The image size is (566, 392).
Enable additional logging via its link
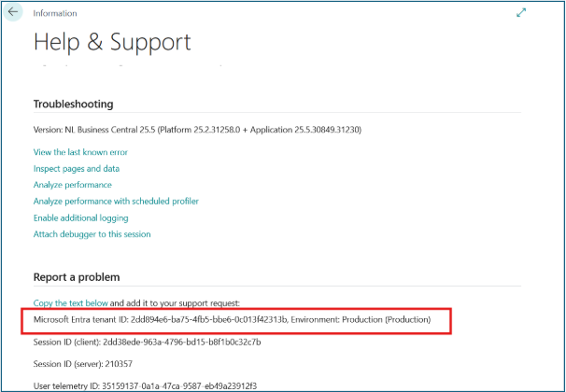[81, 217]
